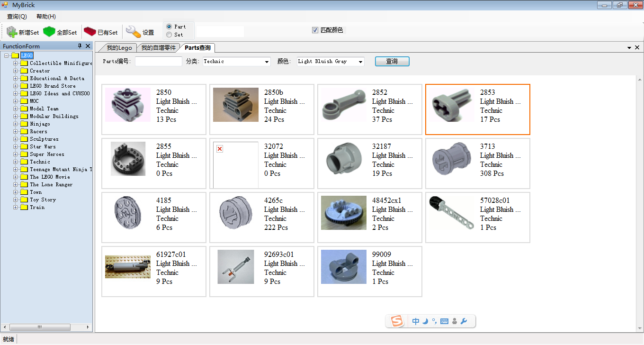Switch to the 我的Lego tab
This screenshot has height=345, width=644.
[118, 48]
